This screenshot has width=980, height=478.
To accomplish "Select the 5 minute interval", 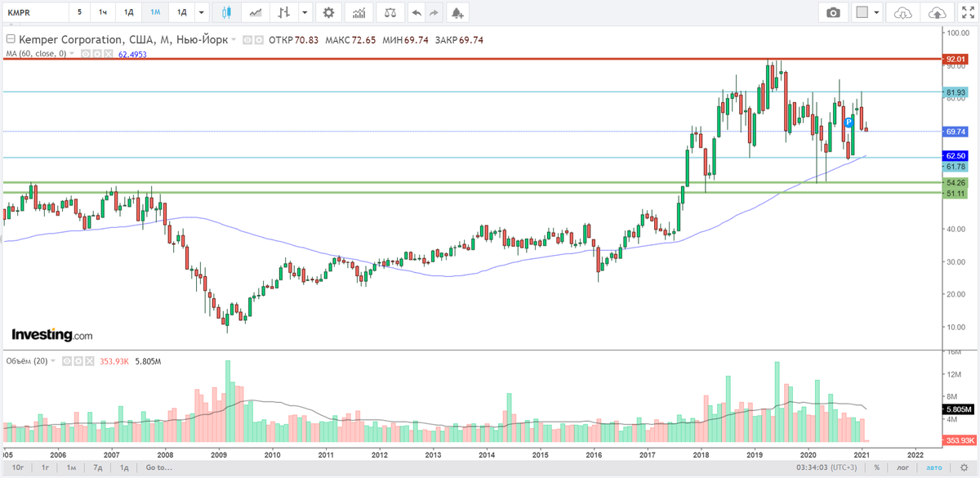I will (79, 12).
